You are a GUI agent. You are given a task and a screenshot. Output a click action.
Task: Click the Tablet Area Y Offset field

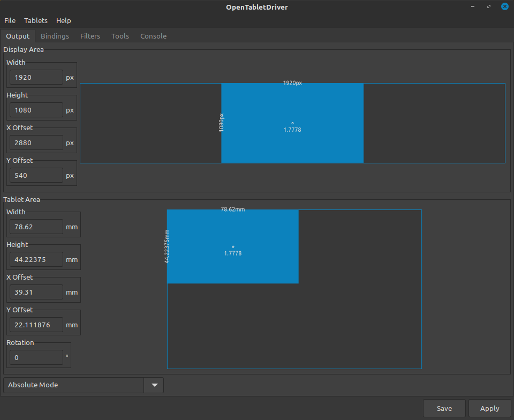tap(36, 325)
